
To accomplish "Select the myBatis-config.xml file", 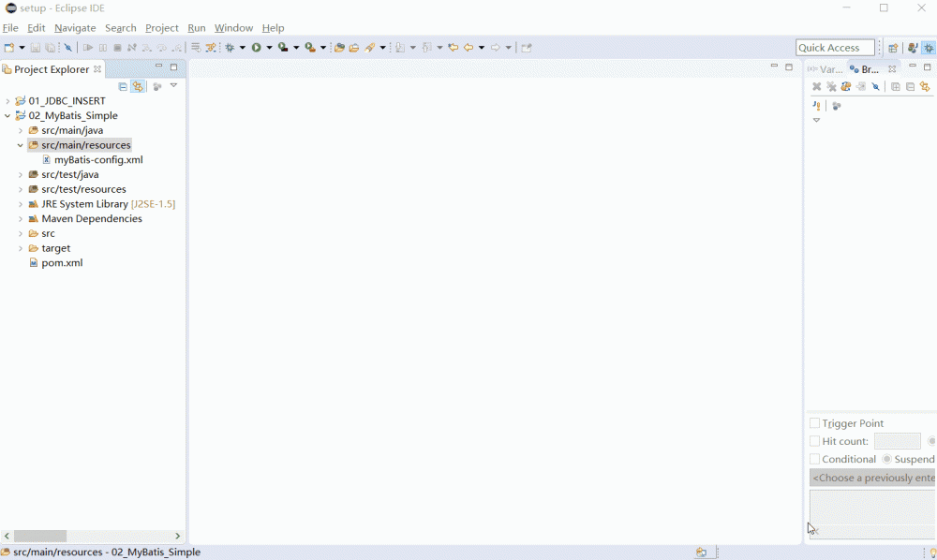I will pos(93,159).
